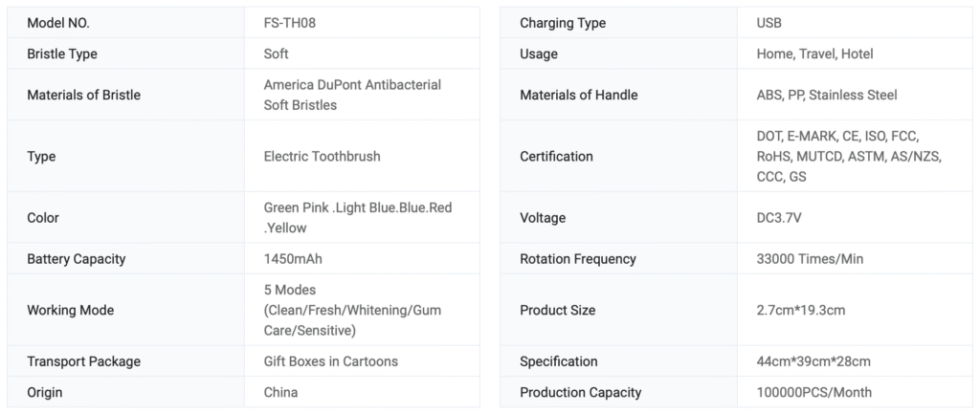Click the FS-TH08 model number value
980x413 pixels.
[289, 23]
